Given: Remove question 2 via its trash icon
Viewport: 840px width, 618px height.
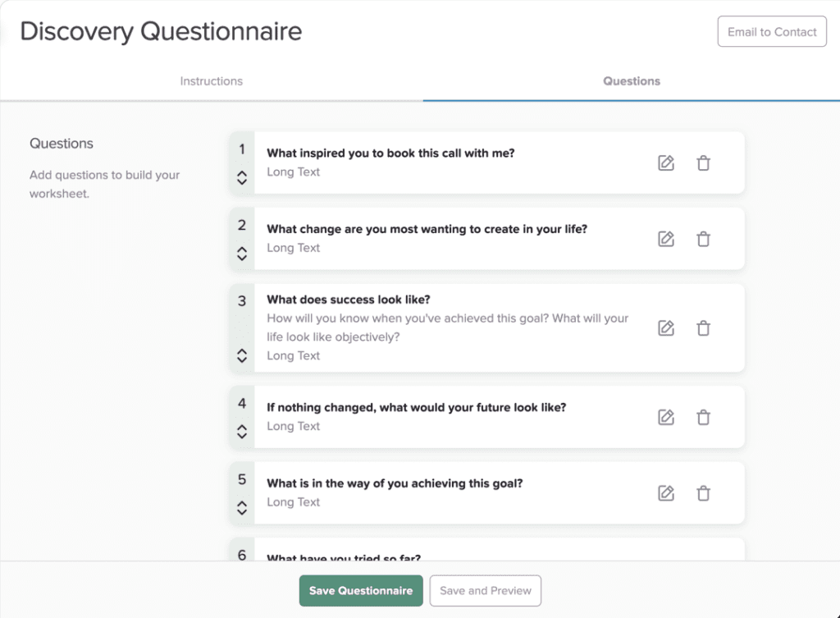Looking at the screenshot, I should click(703, 239).
